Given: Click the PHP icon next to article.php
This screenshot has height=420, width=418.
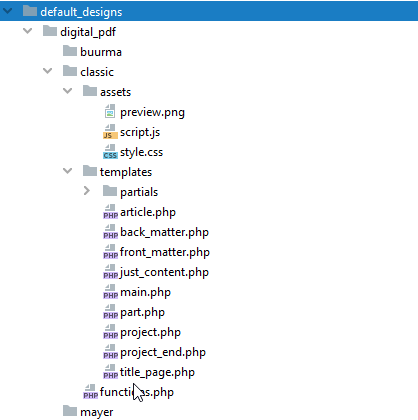Looking at the screenshot, I should coord(110,212).
